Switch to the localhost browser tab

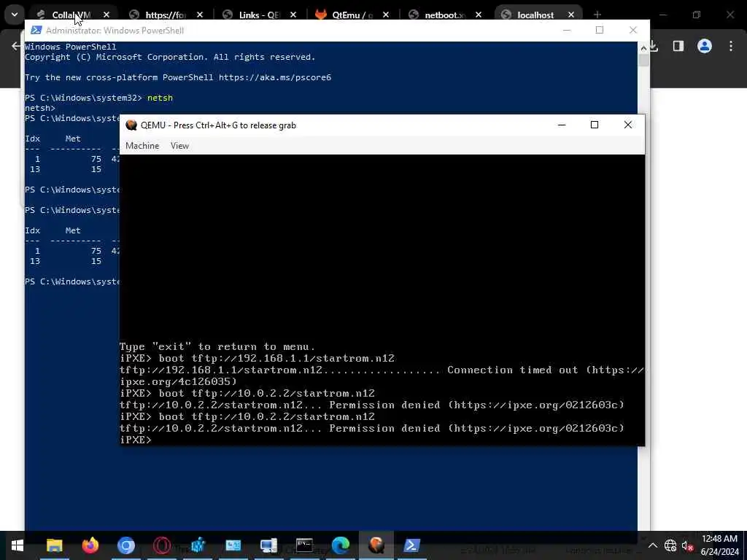(535, 15)
